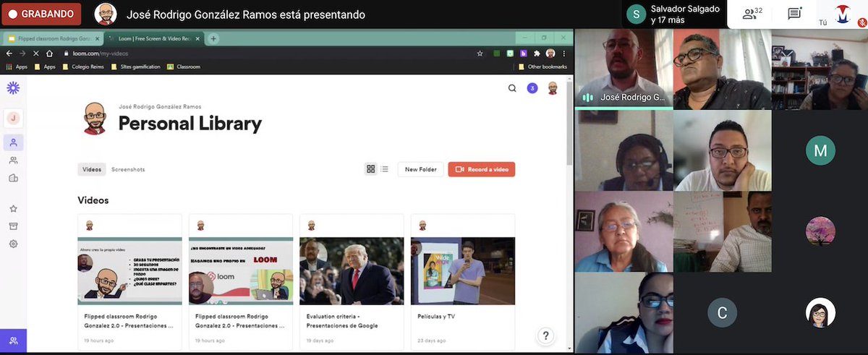This screenshot has height=355, width=868.
Task: Click the purple 'b' extension icon
Action: (x=524, y=54)
